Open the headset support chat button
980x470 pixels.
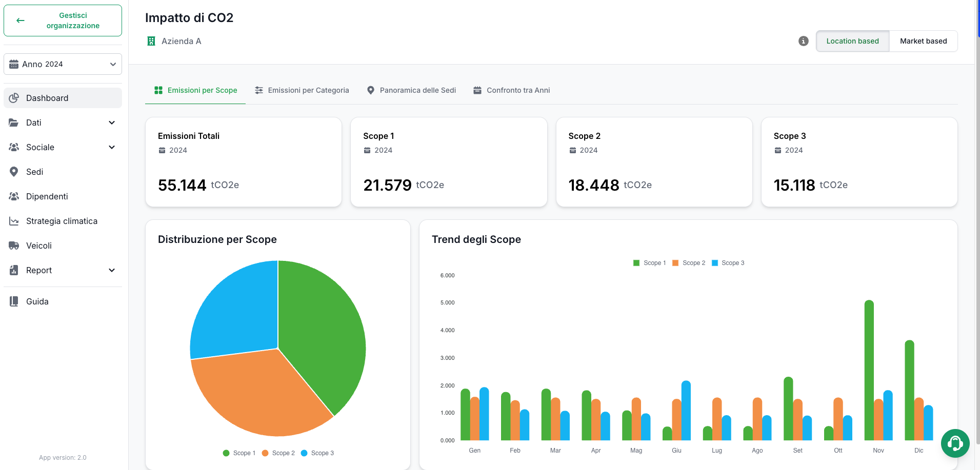coord(955,443)
